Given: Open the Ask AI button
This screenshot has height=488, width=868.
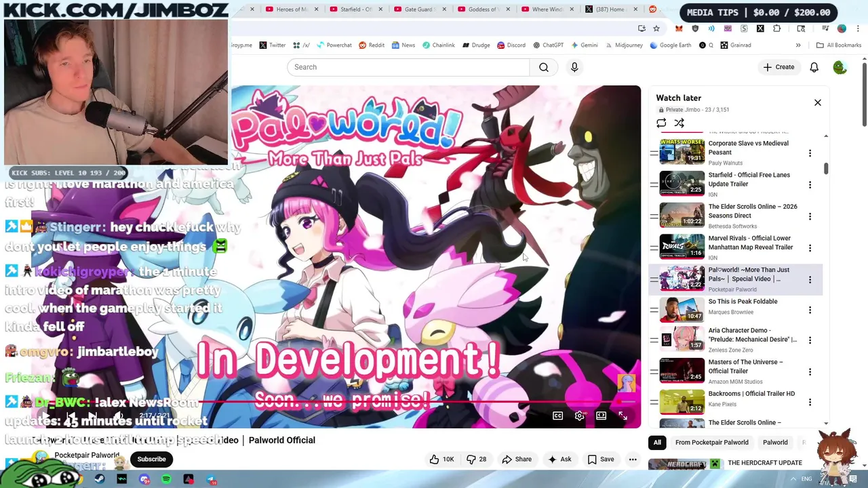Looking at the screenshot, I should (559, 459).
